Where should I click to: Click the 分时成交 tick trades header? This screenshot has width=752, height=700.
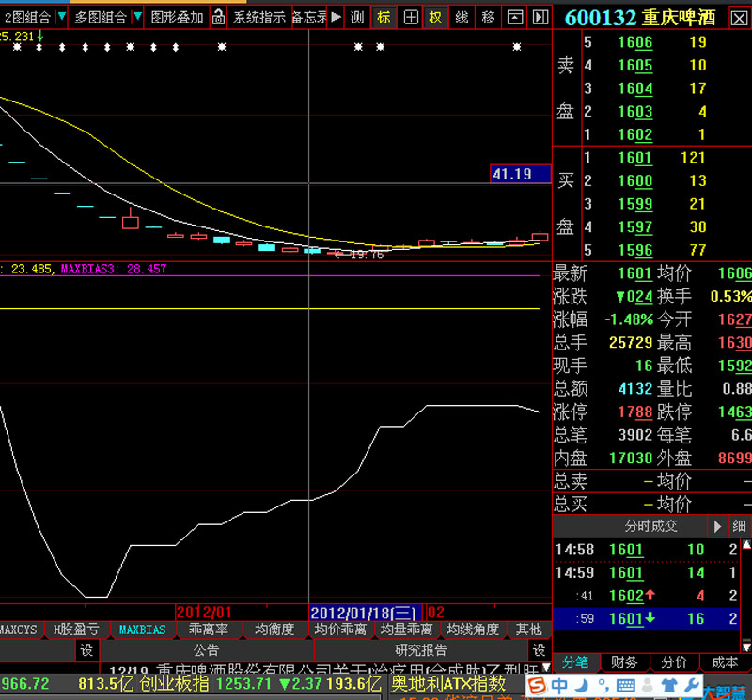pyautogui.click(x=650, y=526)
